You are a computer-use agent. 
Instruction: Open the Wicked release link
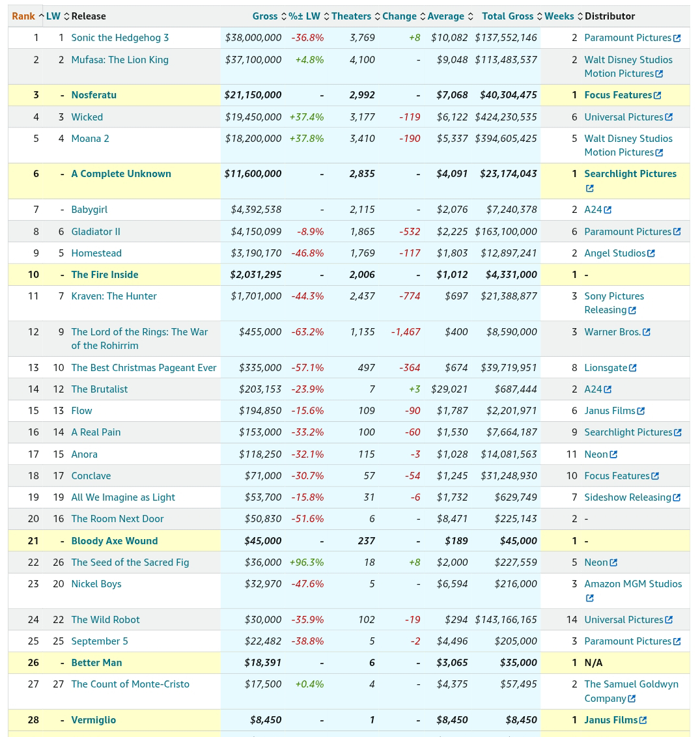87,117
